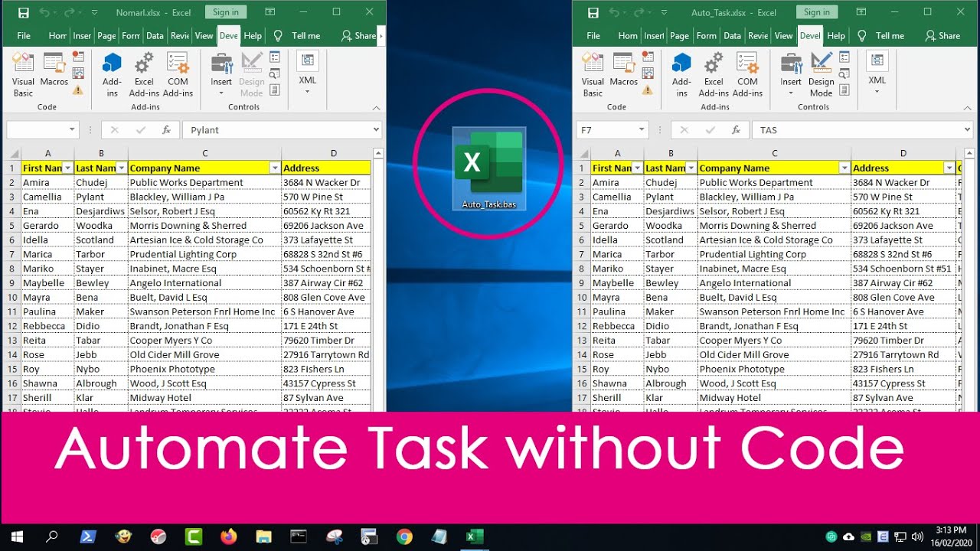The width and height of the screenshot is (980, 551).
Task: Click control Properties icon in Nomarl.xlsx ribbon
Action: tap(275, 57)
